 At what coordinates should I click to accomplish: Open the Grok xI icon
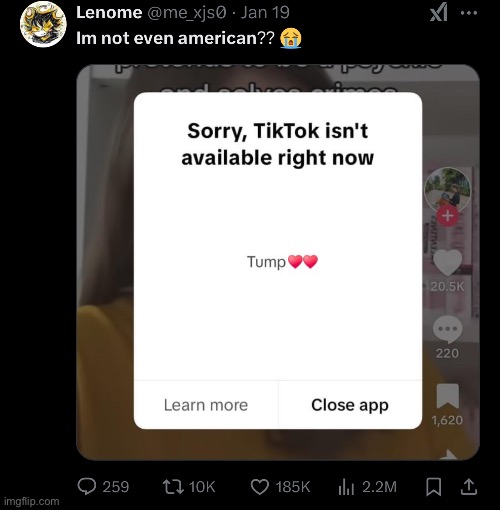439,14
